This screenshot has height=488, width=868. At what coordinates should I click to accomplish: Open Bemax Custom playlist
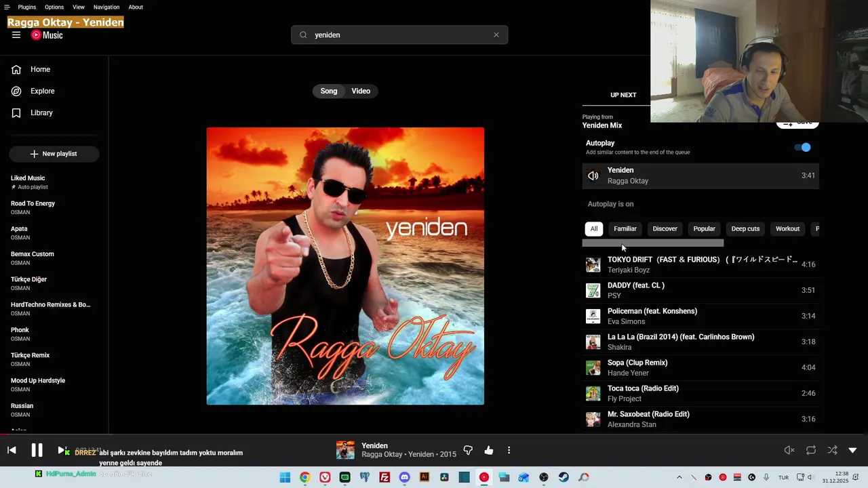[x=54, y=258]
